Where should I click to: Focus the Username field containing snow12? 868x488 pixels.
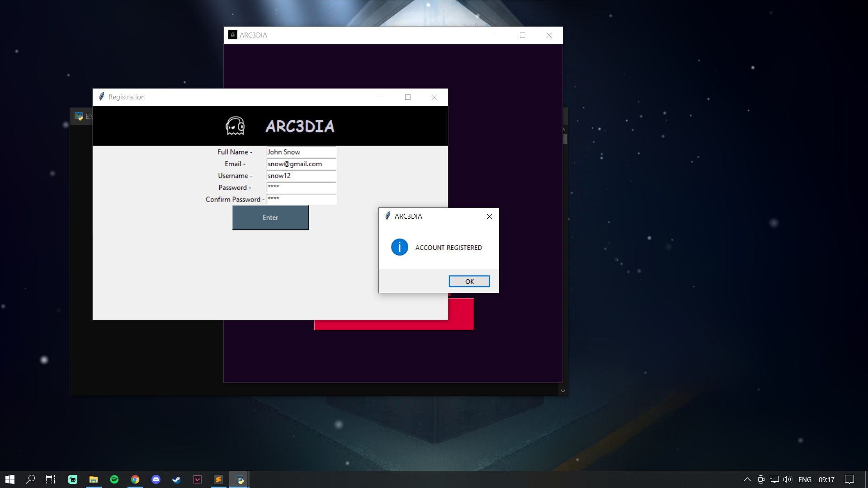point(301,176)
